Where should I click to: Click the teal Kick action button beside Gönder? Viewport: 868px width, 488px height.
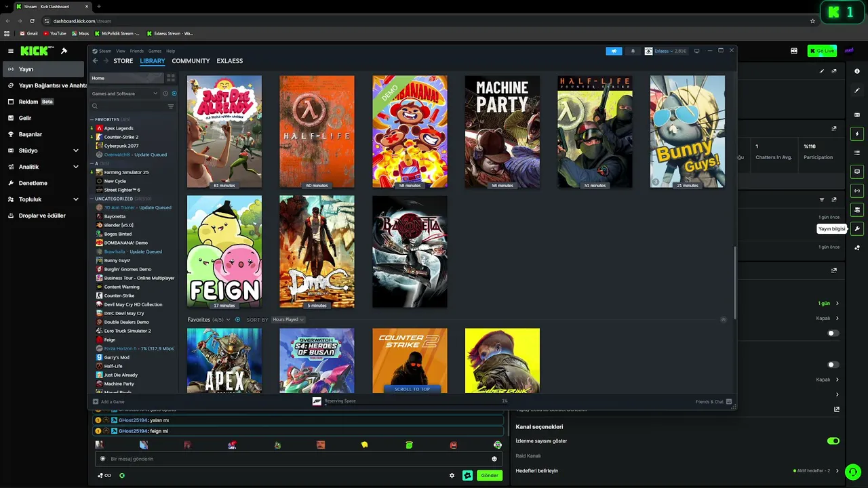(x=467, y=475)
